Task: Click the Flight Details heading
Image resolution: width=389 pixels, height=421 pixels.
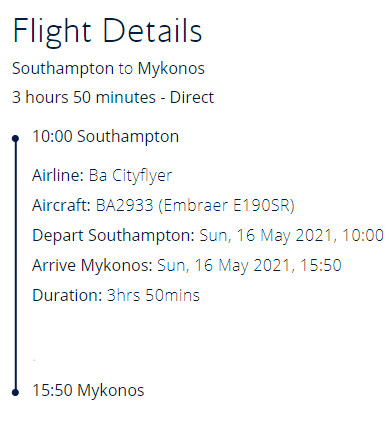Action: pyautogui.click(x=107, y=31)
